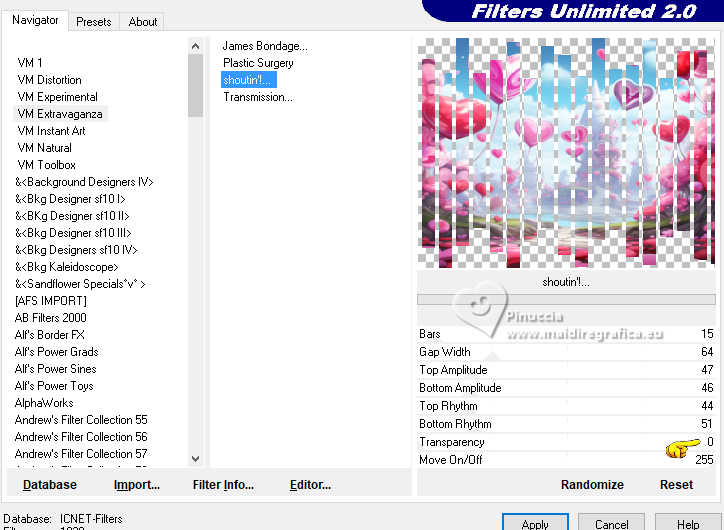Click the progress bar under filter name

pos(566,300)
